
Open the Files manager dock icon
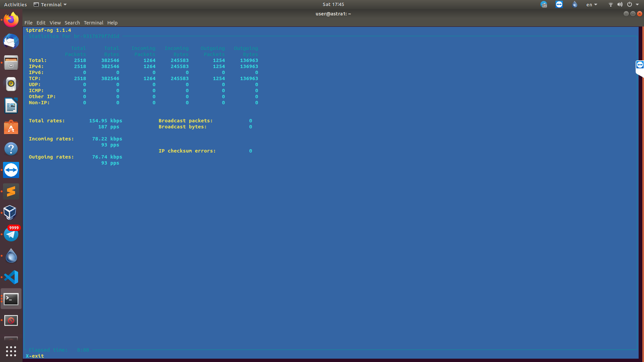[11, 63]
